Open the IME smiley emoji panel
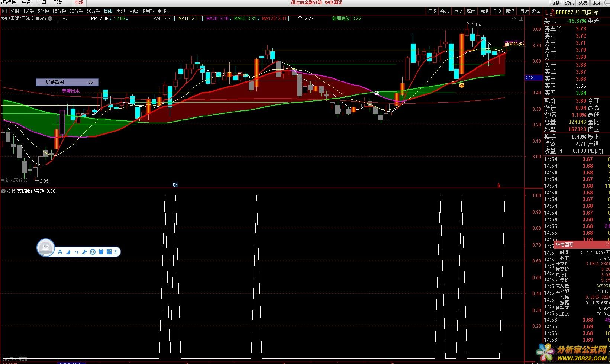The height and width of the screenshot is (364, 610). click(x=93, y=252)
